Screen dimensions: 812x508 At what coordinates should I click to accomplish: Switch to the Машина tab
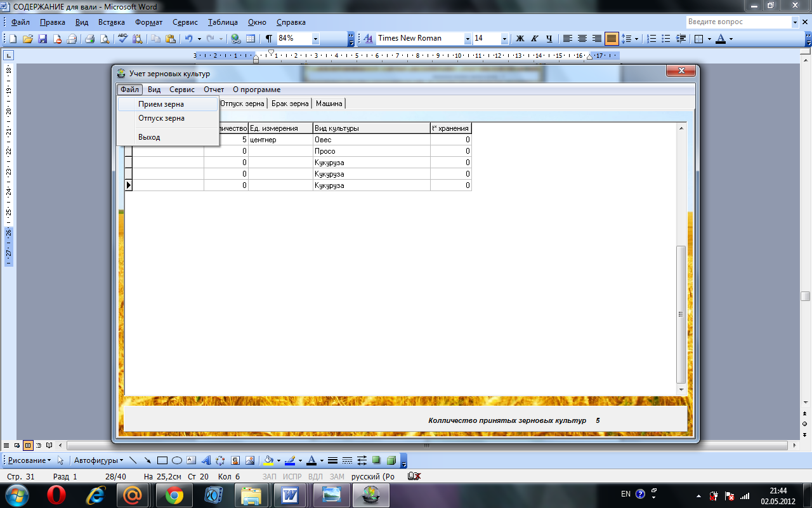(329, 104)
